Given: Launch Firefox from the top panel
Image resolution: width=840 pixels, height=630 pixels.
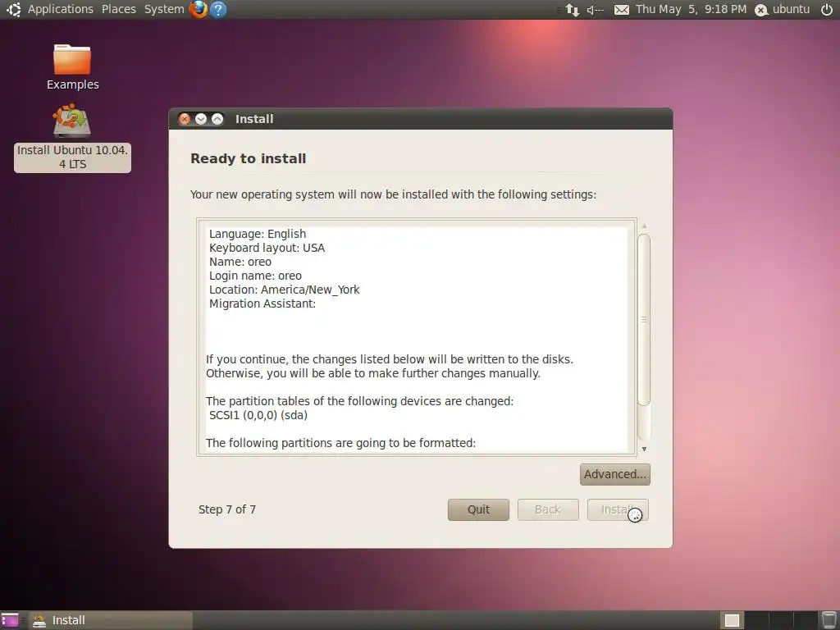Looking at the screenshot, I should [x=199, y=9].
